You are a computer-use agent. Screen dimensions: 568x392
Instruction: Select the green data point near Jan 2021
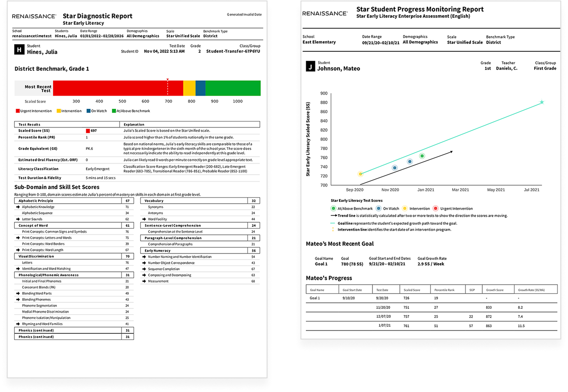pyautogui.click(x=422, y=156)
